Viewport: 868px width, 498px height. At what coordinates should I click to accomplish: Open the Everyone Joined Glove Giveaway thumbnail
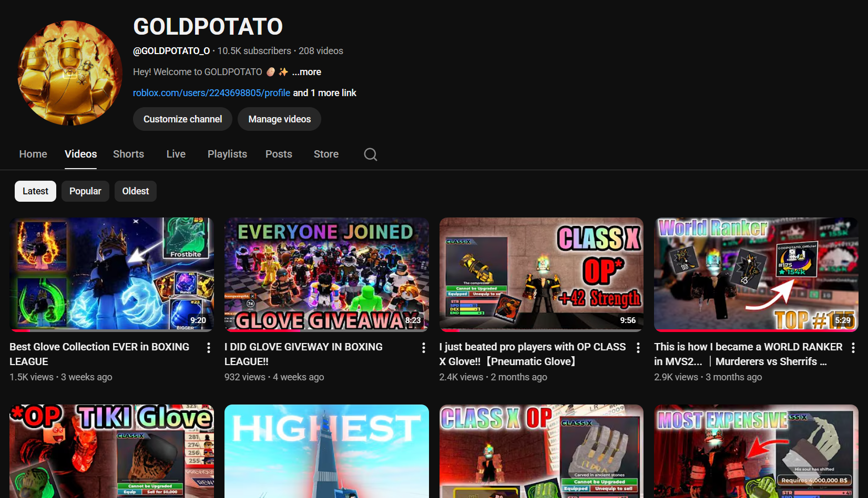click(326, 274)
